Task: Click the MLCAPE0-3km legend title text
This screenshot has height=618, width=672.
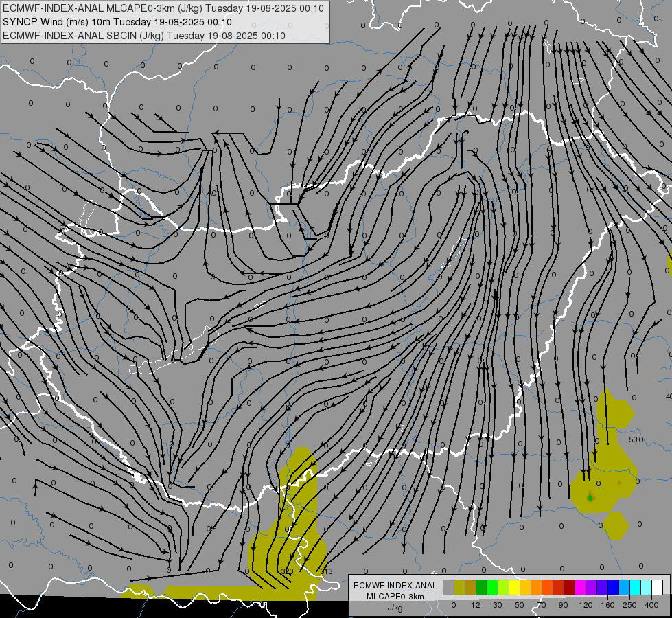Action: click(395, 597)
